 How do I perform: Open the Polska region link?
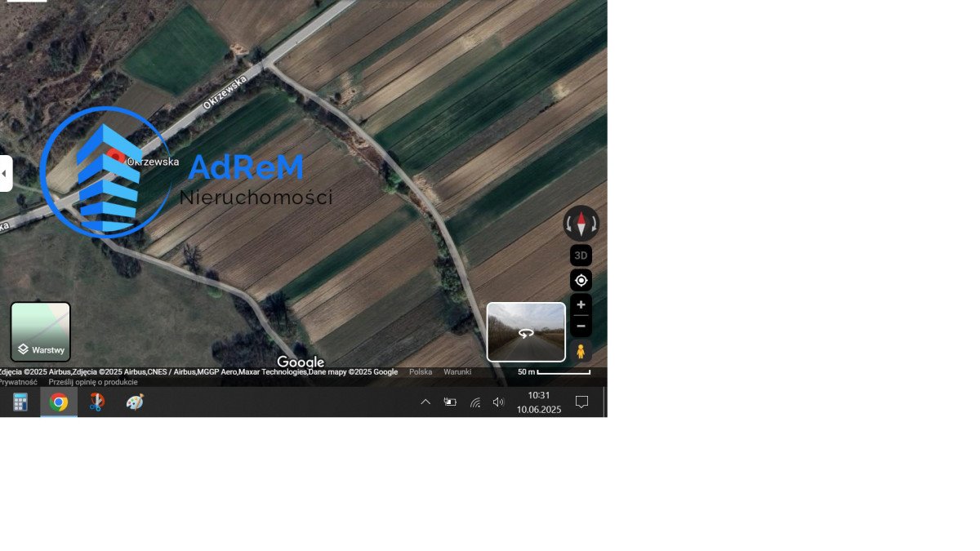click(421, 372)
